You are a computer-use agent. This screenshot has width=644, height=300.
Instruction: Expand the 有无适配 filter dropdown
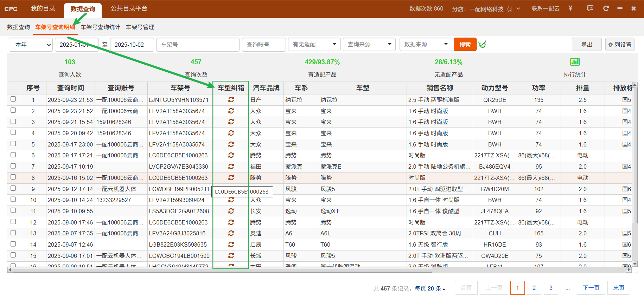pos(314,45)
